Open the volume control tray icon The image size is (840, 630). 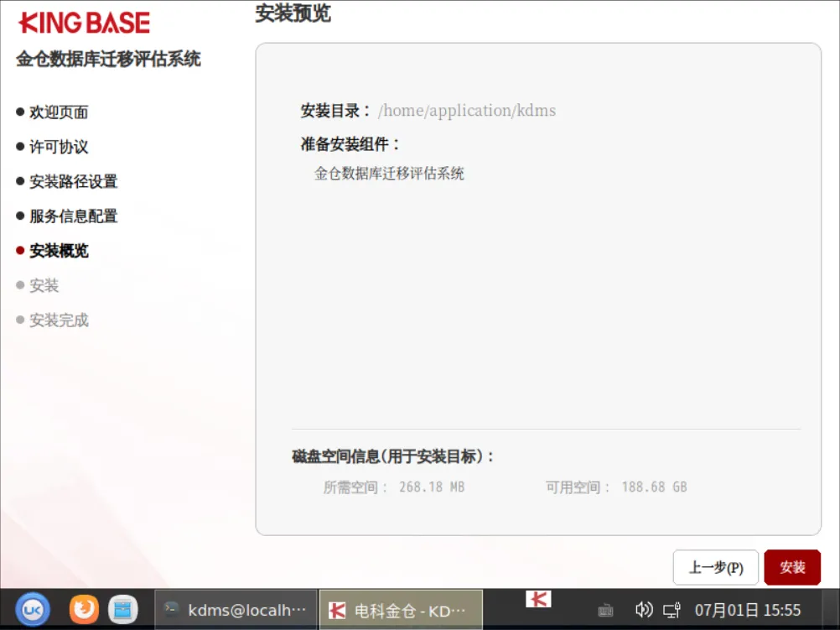[x=643, y=610]
